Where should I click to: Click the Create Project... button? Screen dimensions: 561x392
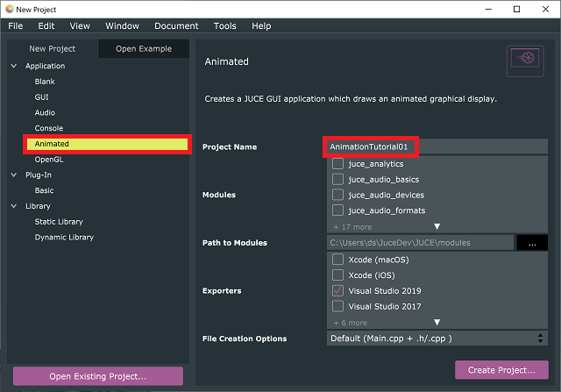[501, 370]
